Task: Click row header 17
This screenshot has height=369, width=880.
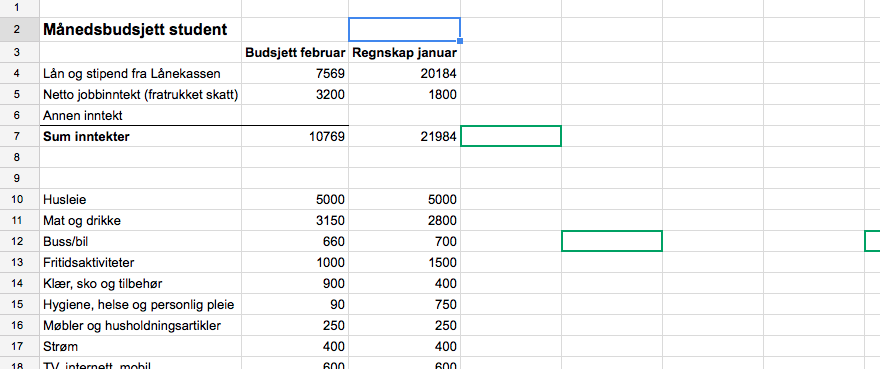Action: tap(20, 347)
